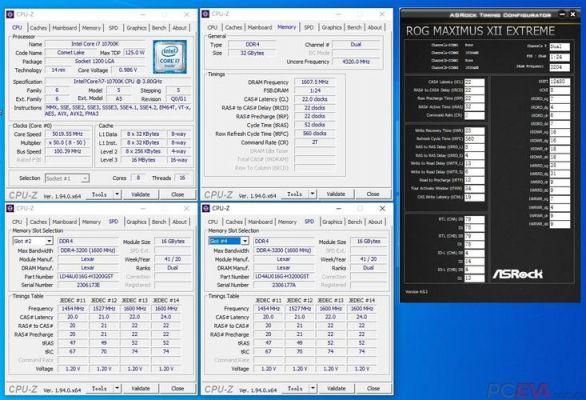The height and width of the screenshot is (400, 586).
Task: Click the Row Refresh Cycle Time value 560 clocks
Action: (314, 133)
